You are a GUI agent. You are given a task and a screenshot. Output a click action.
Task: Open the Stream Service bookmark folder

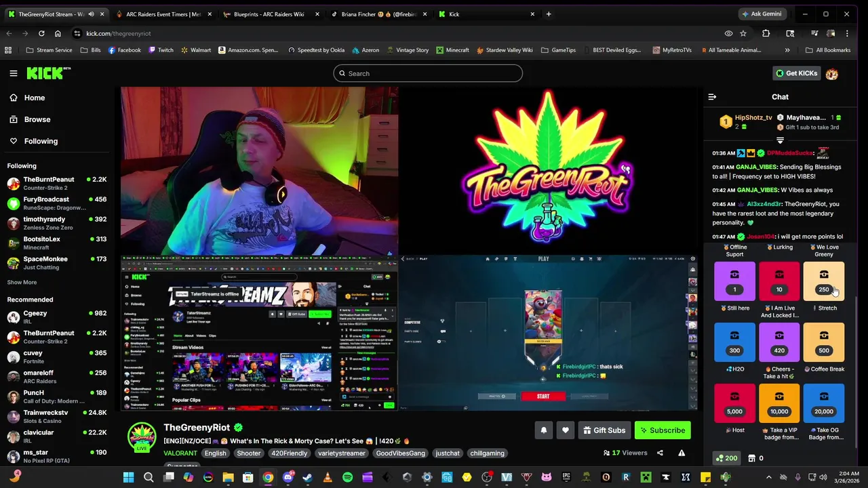coord(49,50)
